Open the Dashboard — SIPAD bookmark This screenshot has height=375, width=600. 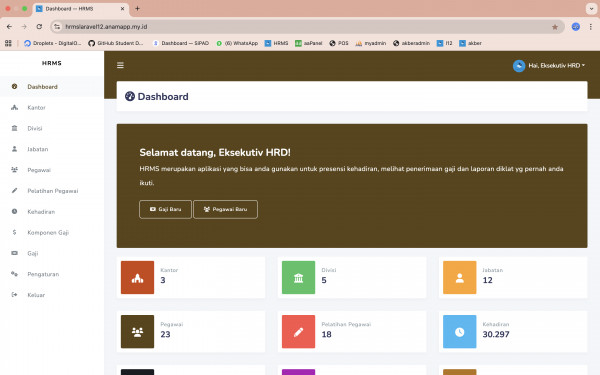pos(181,43)
